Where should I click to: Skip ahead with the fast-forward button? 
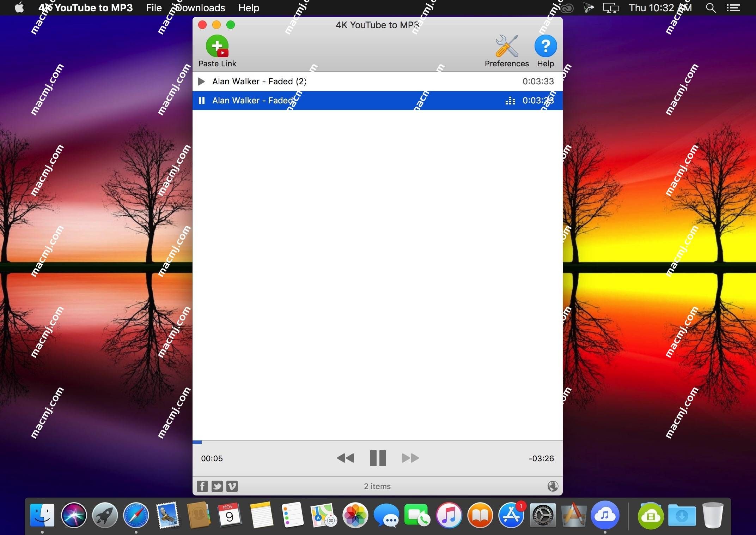tap(410, 458)
